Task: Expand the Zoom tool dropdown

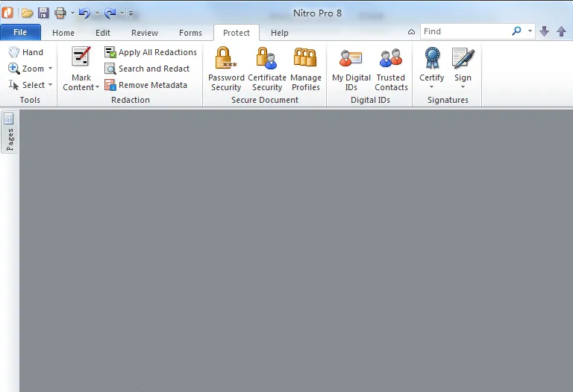Action: pyautogui.click(x=51, y=69)
